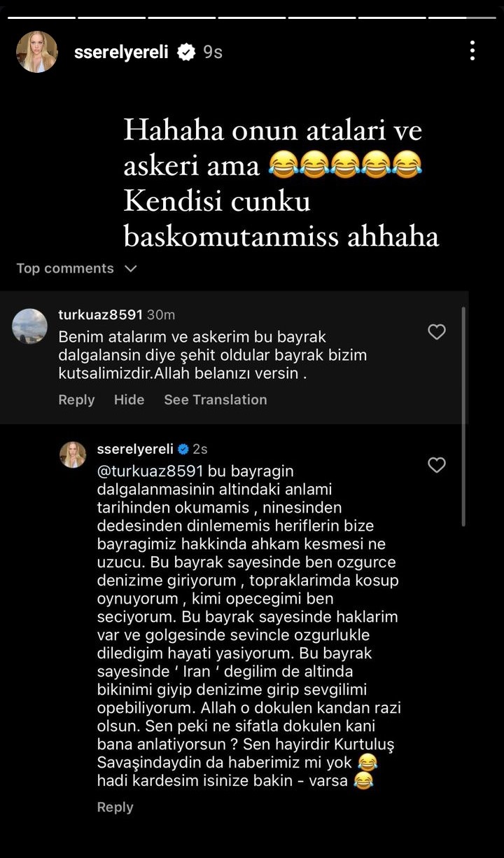The width and height of the screenshot is (504, 858).
Task: Hide the comment from turkuaz8591
Action: [x=129, y=399]
